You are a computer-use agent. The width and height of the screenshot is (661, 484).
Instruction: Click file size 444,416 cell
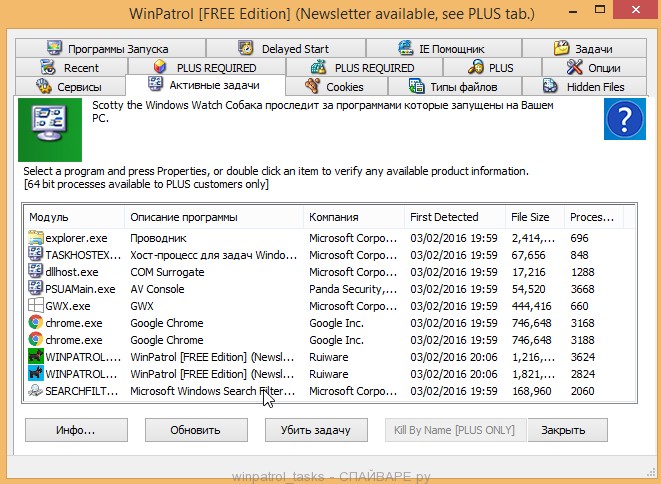click(531, 306)
